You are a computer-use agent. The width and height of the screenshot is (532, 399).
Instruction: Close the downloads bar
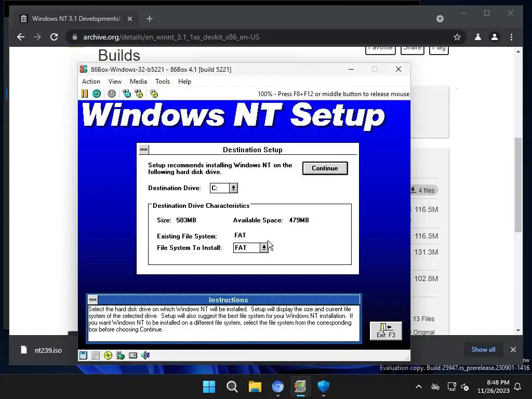coord(513,350)
